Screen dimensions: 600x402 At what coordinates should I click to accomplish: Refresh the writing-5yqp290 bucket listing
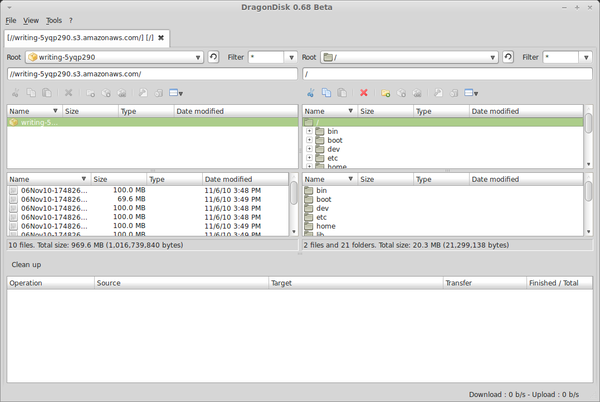tap(213, 57)
